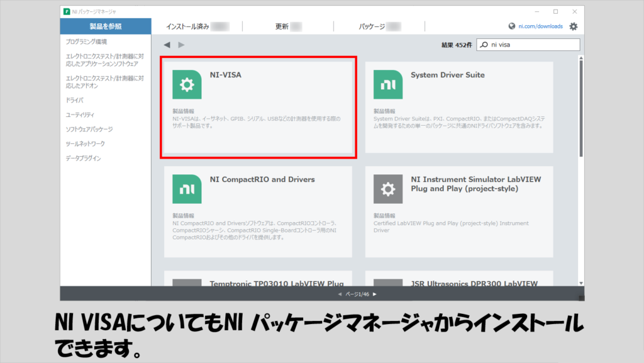
Task: Go to the previous results page
Action: [x=340, y=294]
